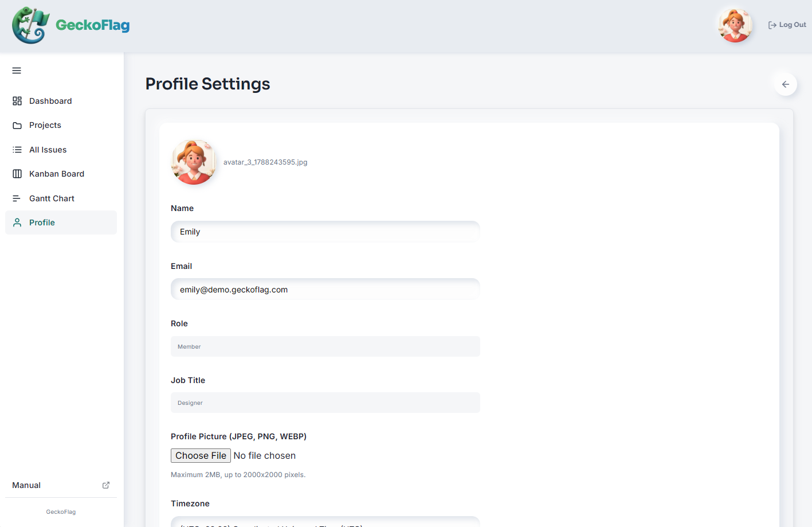Screen dimensions: 812x527
Task: Click the disabled Role field showing Member
Action: click(325, 346)
